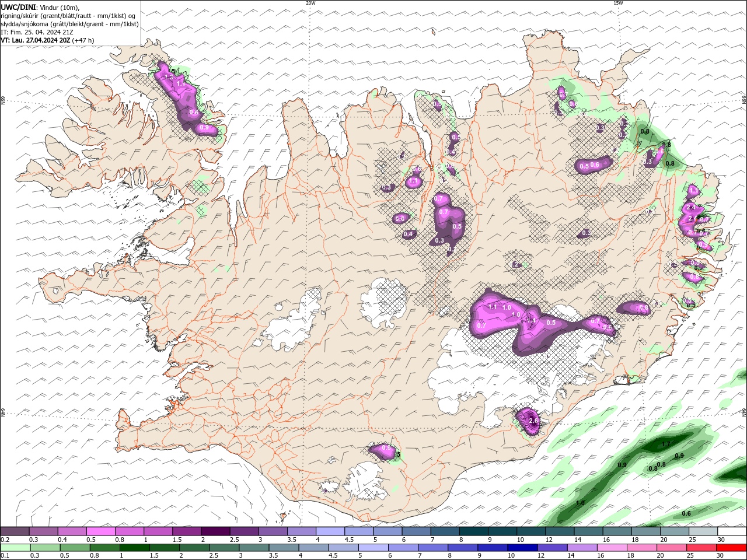Click the navy blue 10 swatch in lower legend
Image resolution: width=747 pixels, height=560 pixels.
522,547
